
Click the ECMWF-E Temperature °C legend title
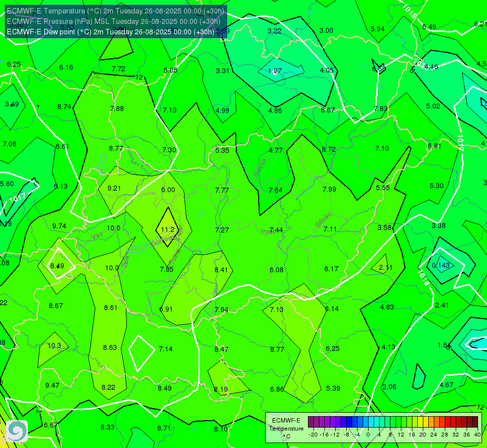[x=286, y=429]
